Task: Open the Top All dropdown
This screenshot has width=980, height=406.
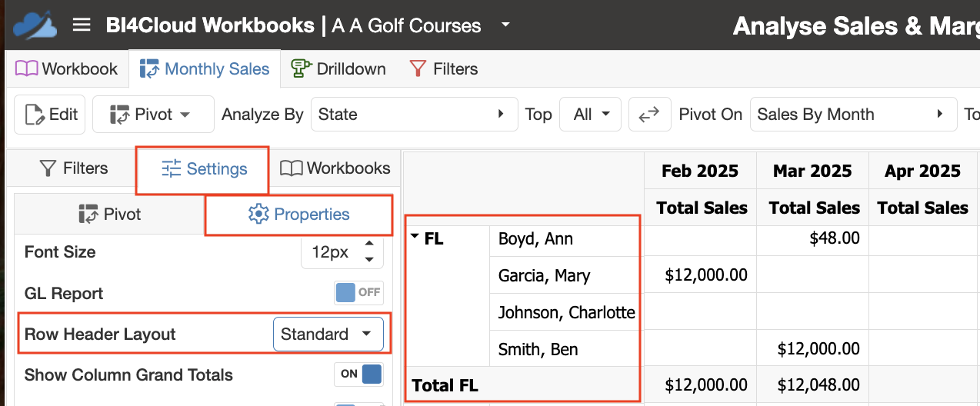Action: [x=590, y=115]
